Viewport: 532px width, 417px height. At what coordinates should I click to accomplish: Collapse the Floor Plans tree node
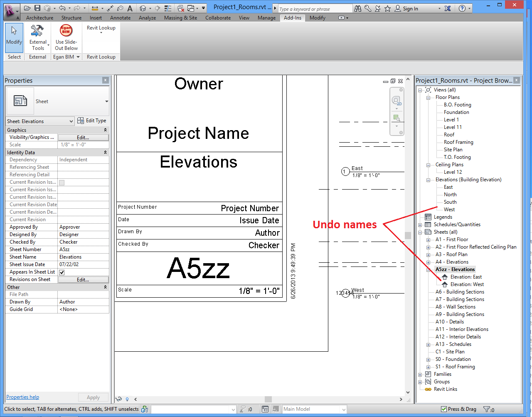click(x=428, y=98)
